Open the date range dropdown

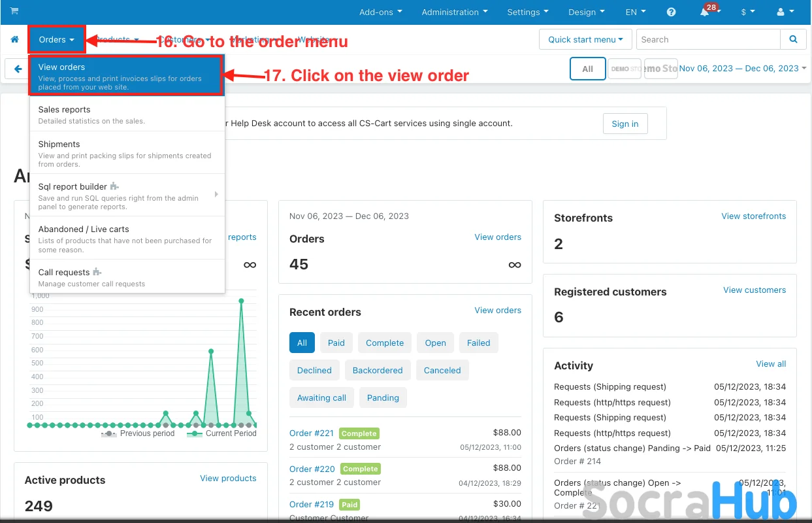click(742, 69)
